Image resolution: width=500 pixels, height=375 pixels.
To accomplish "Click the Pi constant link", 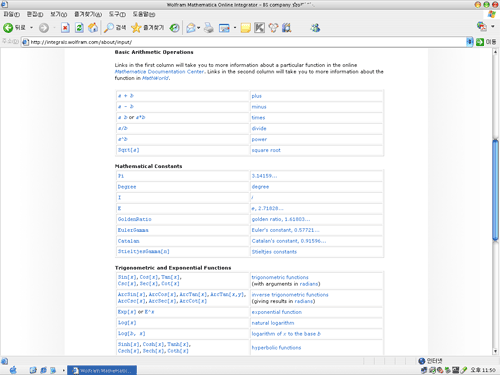I will pos(121,176).
